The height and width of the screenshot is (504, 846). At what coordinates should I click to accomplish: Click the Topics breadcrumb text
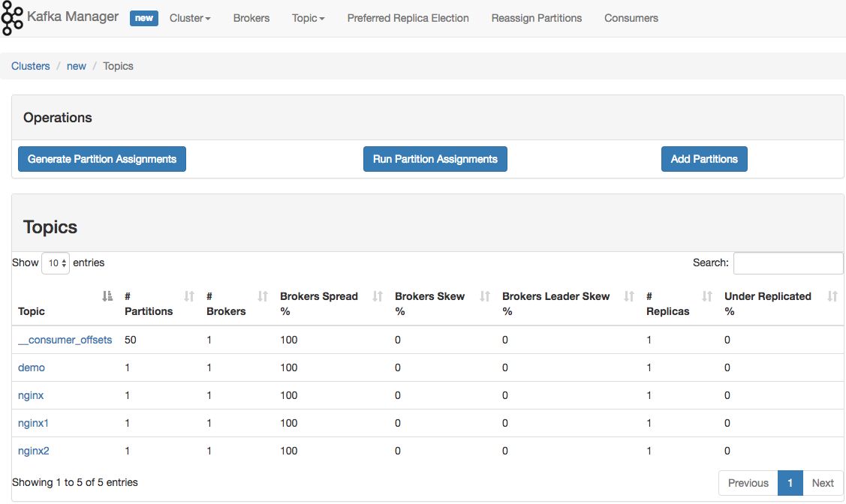pyautogui.click(x=118, y=66)
